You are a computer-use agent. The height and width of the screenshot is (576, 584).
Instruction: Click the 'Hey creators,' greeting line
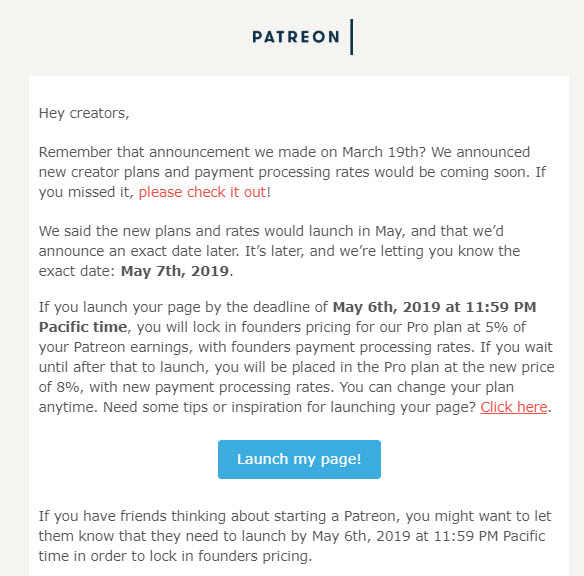(x=84, y=113)
